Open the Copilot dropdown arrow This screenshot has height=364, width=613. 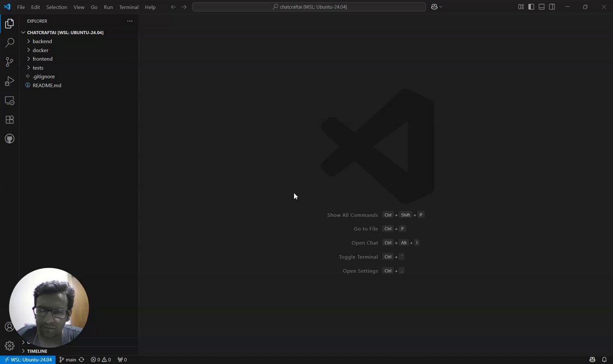[441, 7]
